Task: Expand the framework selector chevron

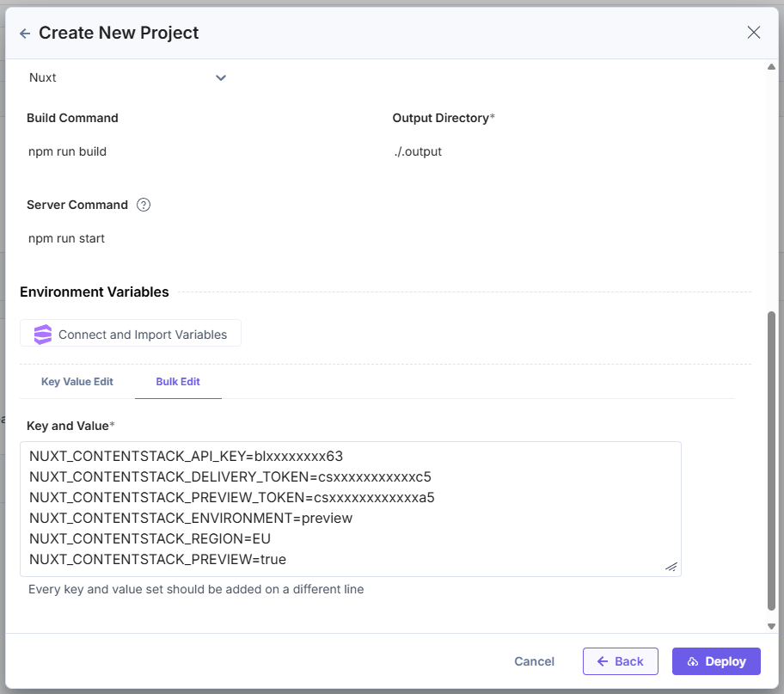Action: tap(221, 77)
